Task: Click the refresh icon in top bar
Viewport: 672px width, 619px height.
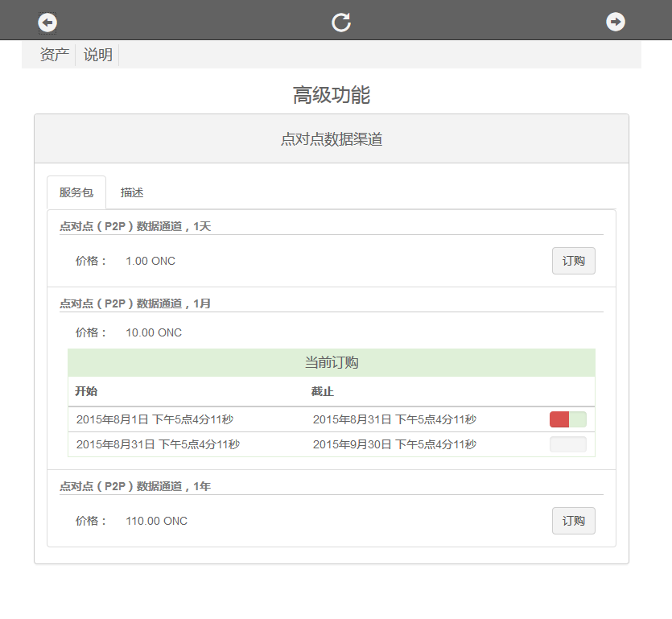Action: click(x=341, y=23)
